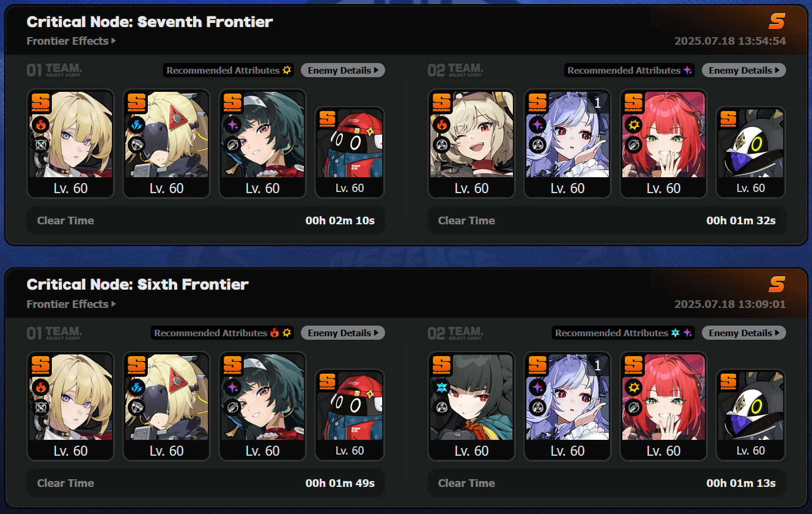The height and width of the screenshot is (514, 812).
Task: Click the physical attribute icon on Seventh Frontier's red-haired agent
Action: [634, 124]
